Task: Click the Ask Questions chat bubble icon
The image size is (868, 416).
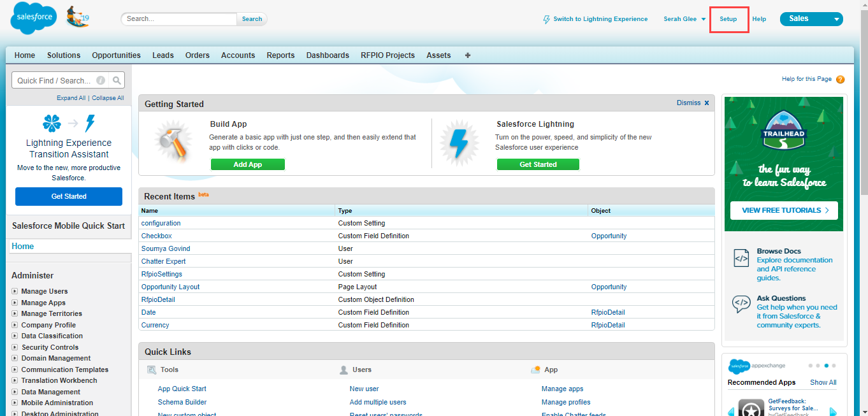Action: pos(741,304)
